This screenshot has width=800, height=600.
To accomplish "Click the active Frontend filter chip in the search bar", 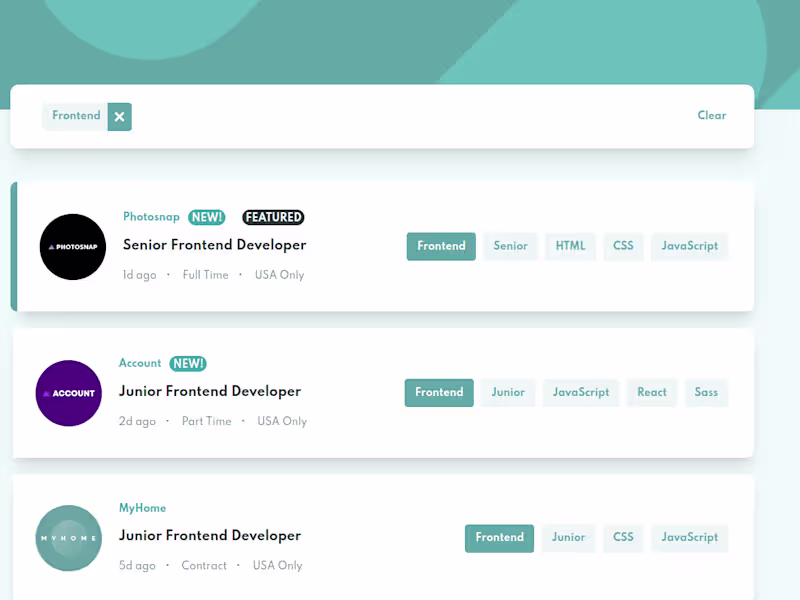I will pyautogui.click(x=75, y=115).
